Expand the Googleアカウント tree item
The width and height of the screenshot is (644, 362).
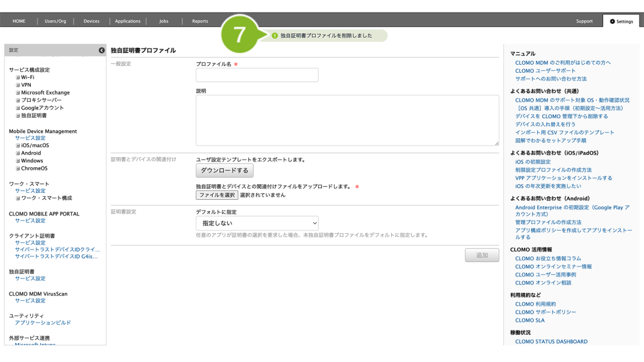(18, 108)
